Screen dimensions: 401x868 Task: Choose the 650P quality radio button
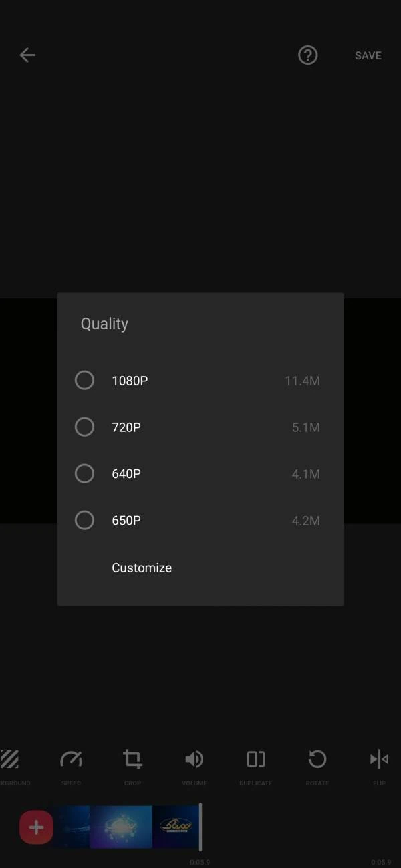point(84,520)
